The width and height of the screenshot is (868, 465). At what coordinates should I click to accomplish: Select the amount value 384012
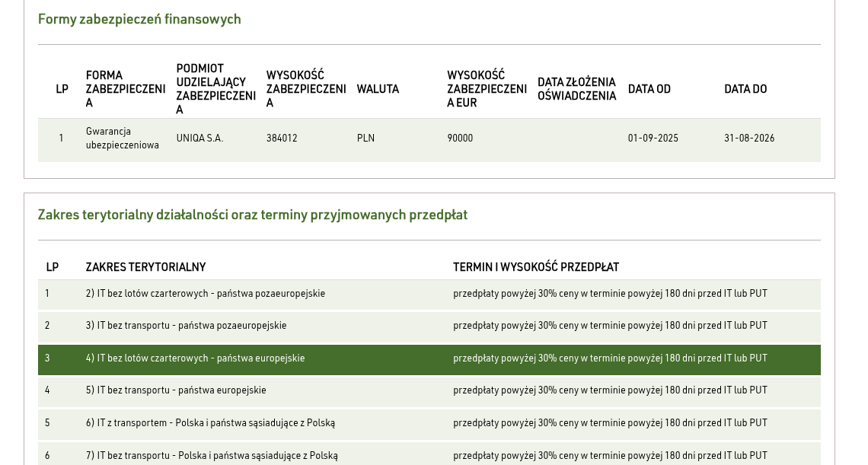pyautogui.click(x=282, y=139)
